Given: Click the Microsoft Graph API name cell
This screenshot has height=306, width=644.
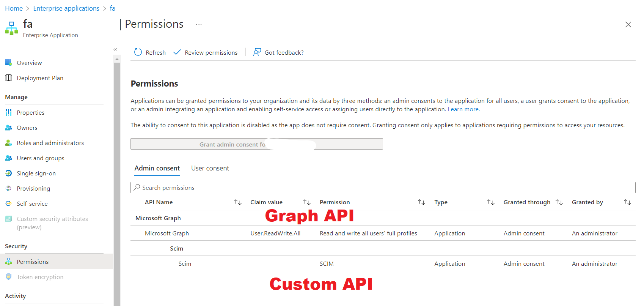Looking at the screenshot, I should click(x=167, y=233).
